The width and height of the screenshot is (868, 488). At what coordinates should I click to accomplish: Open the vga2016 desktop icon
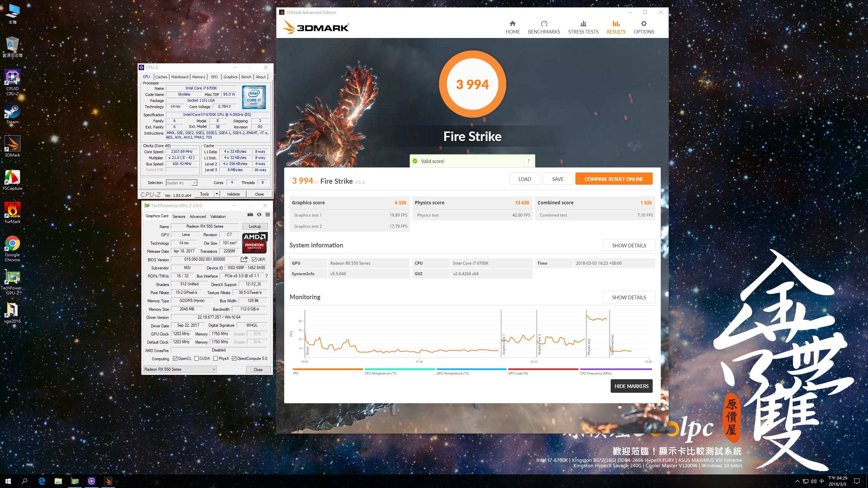coord(13,313)
